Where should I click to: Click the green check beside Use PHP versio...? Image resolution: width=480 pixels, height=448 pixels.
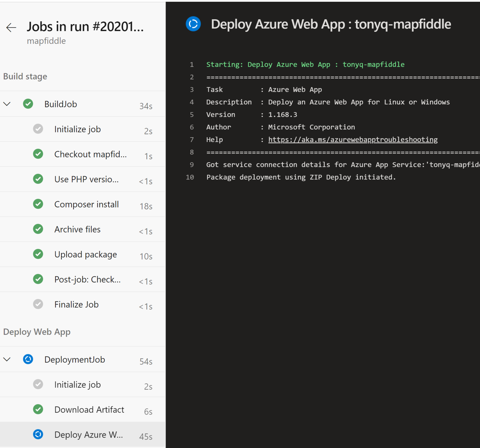pyautogui.click(x=38, y=179)
